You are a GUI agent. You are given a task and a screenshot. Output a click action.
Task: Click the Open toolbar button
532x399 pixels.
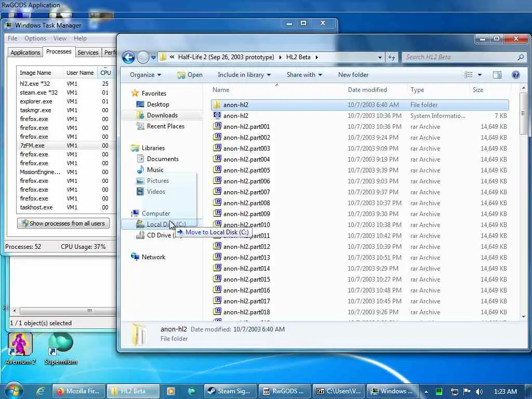(190, 75)
